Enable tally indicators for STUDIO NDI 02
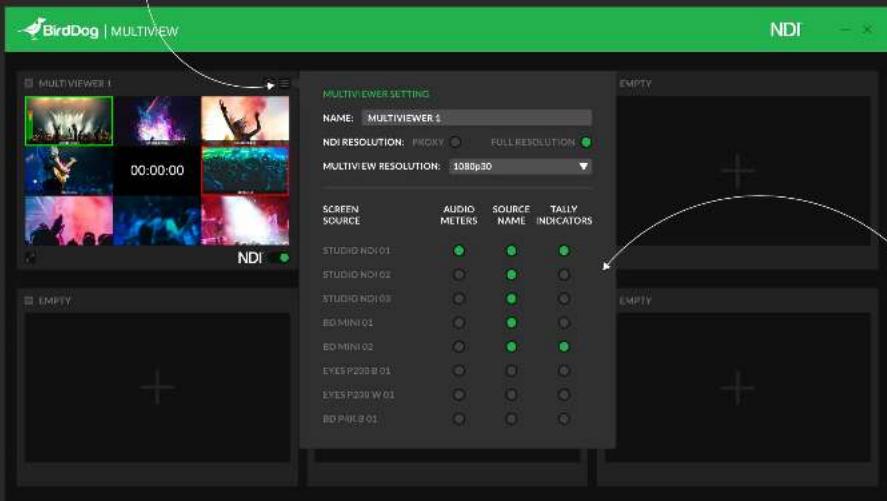 pyautogui.click(x=564, y=275)
